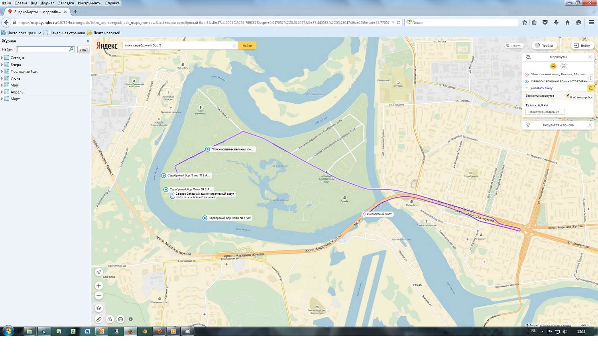This screenshot has width=598, height=364.
Task: Click Посмотреть подробнее button
Action: click(x=545, y=112)
